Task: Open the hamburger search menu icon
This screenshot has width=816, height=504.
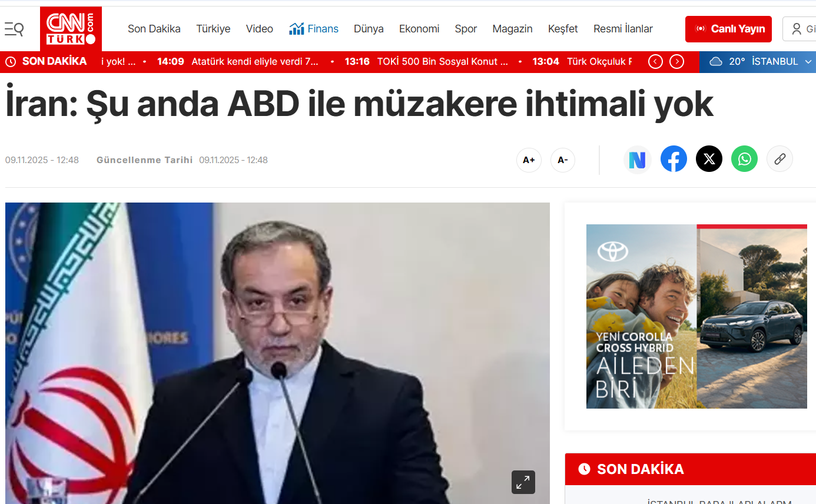Action: pos(14,28)
